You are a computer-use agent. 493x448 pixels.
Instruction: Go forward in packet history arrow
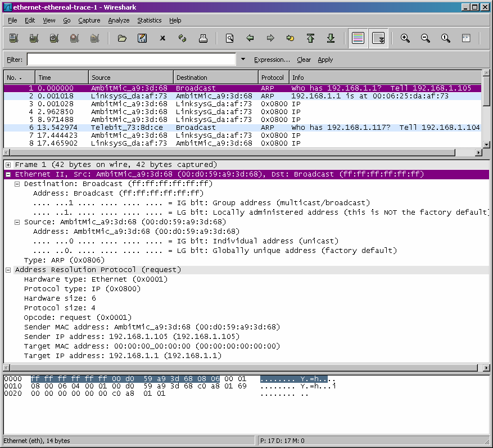pos(270,38)
